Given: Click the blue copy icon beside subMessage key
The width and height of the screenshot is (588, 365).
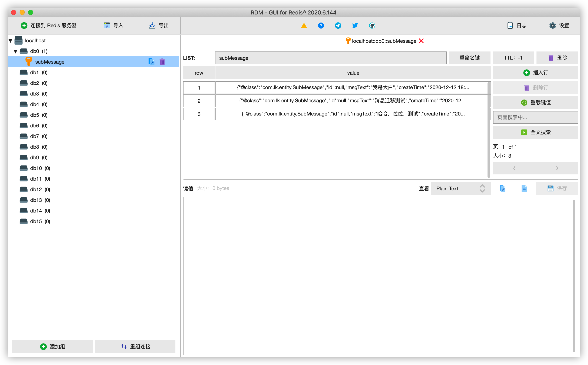Looking at the screenshot, I should tap(151, 62).
